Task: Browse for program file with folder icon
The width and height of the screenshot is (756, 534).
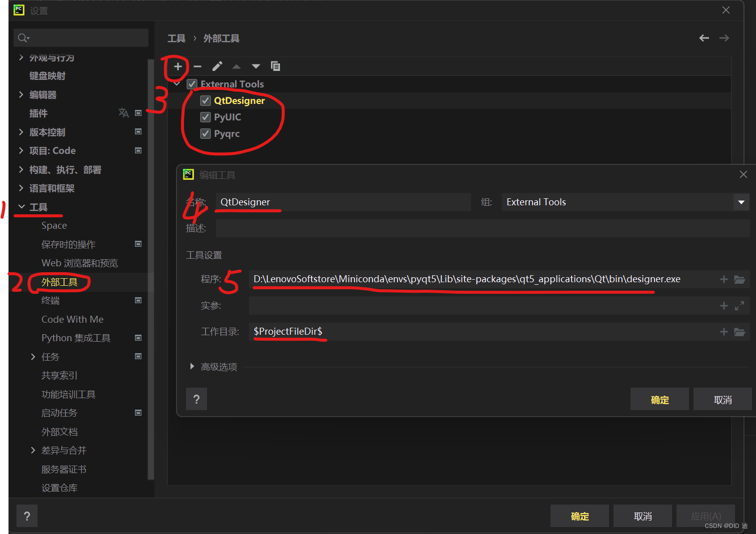Action: [739, 279]
